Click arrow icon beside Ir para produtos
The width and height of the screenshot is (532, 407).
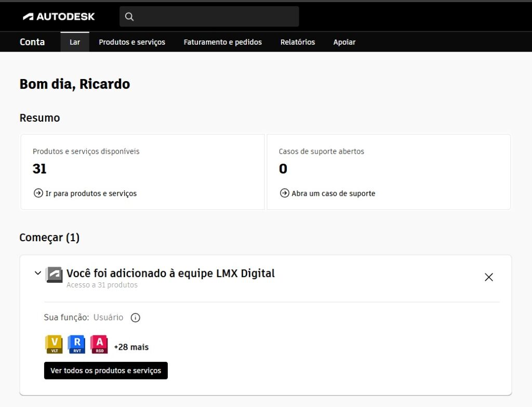point(38,193)
